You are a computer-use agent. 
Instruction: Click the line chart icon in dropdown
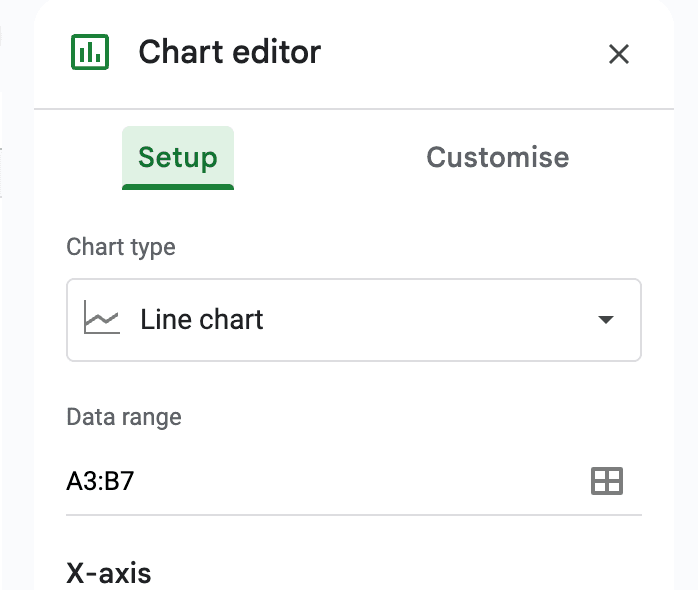tap(102, 320)
